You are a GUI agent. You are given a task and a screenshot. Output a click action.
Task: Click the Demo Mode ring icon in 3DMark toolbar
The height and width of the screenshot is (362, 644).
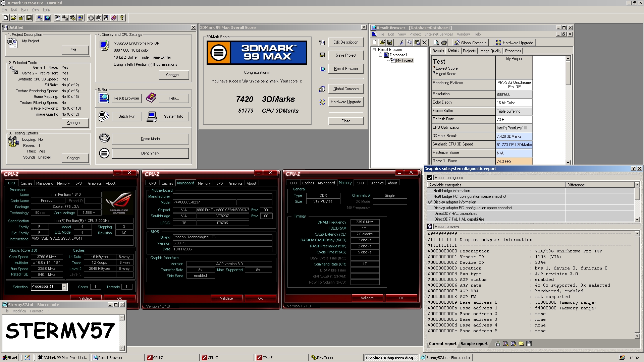pos(91,18)
